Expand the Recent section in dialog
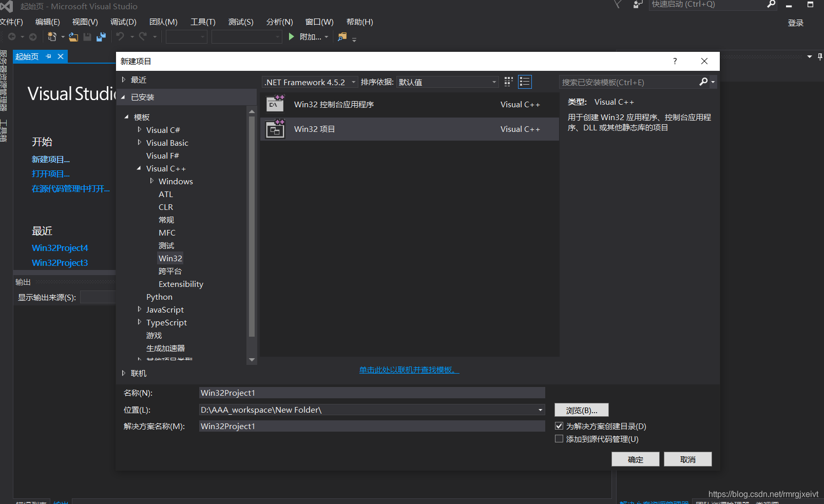 tap(124, 80)
